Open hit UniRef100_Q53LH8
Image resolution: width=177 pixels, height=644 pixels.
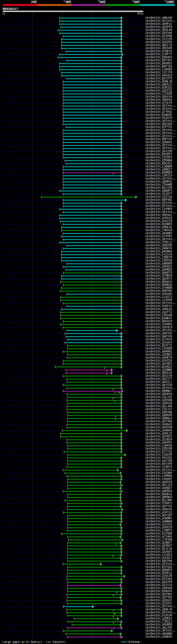[x=159, y=30]
